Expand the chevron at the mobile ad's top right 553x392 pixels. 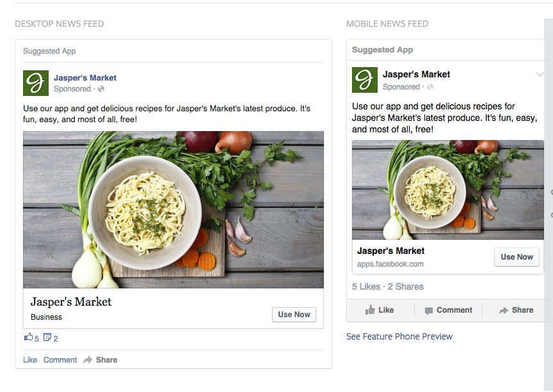(540, 74)
